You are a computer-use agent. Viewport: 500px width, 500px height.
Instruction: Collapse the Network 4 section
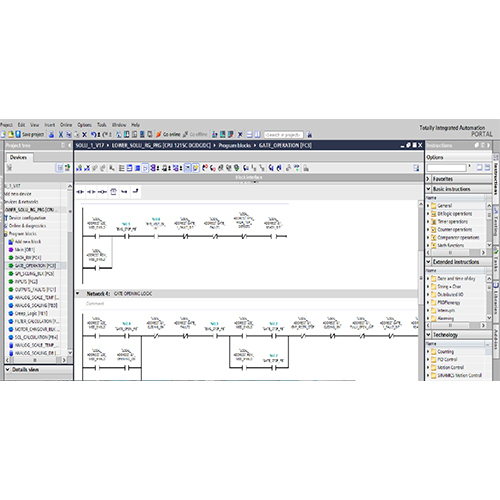(78, 294)
